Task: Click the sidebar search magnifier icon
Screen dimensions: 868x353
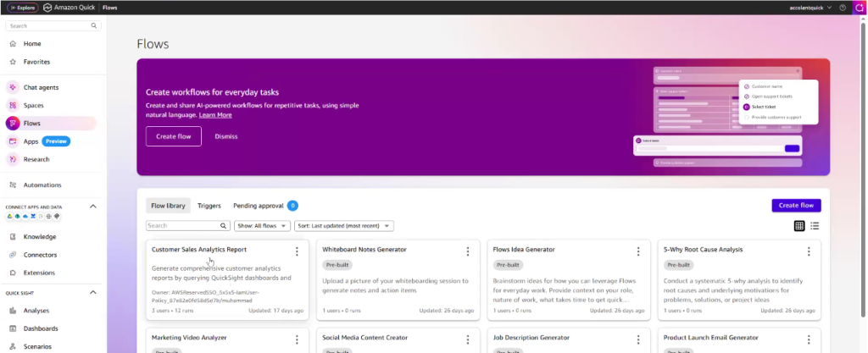Action: pos(94,26)
